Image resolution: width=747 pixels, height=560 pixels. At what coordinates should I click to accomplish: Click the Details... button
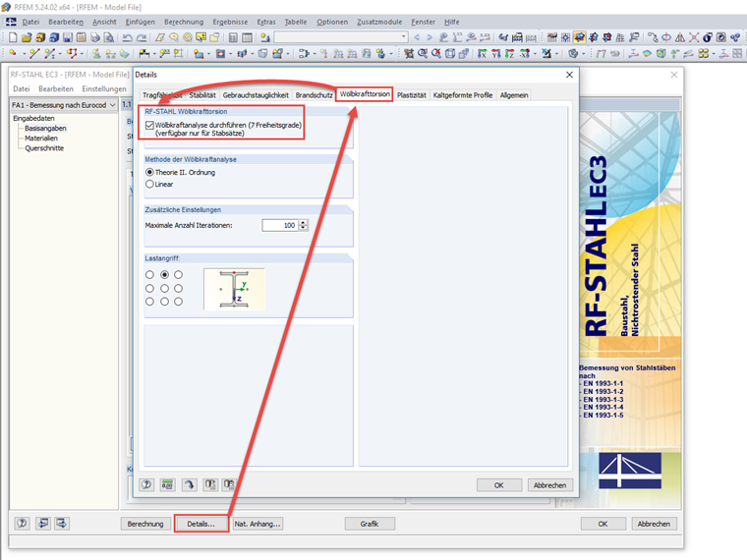click(x=201, y=524)
